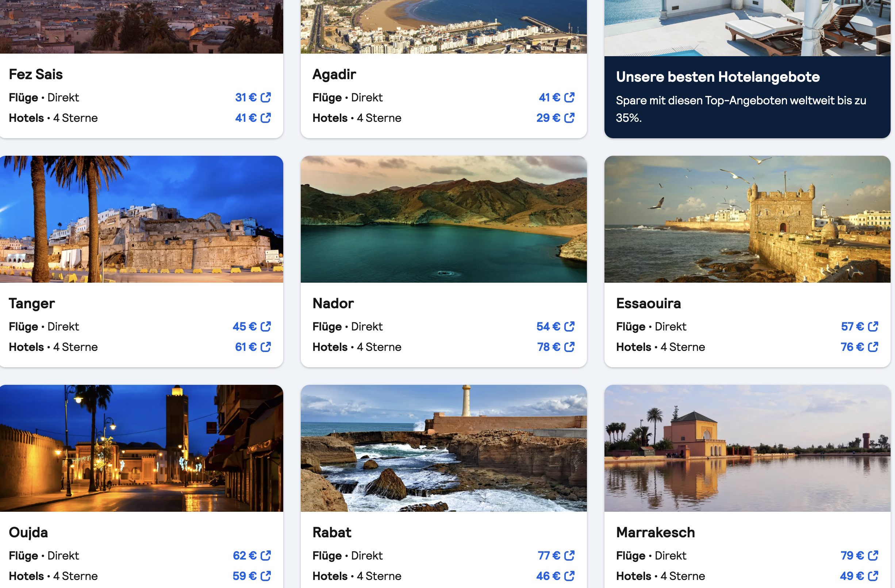
Task: Open the Fez Sais cityscape photo
Action: (x=141, y=27)
